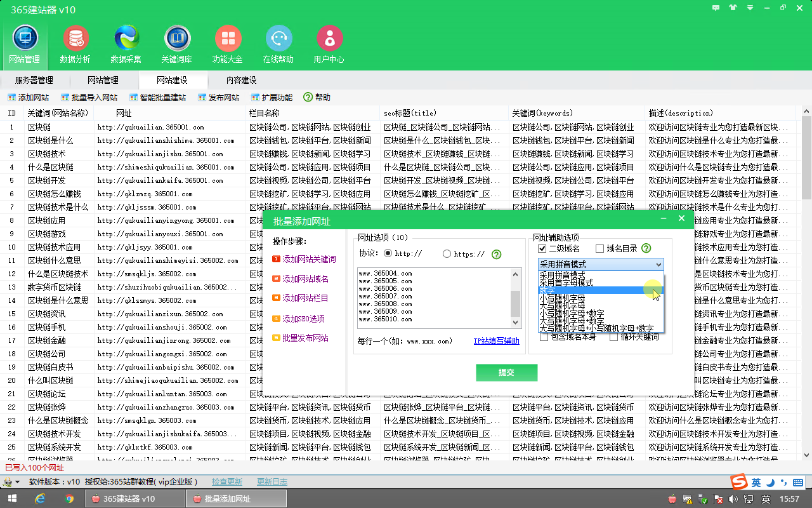Switch to the 网站建设 tab
The width and height of the screenshot is (812, 508).
(x=172, y=80)
